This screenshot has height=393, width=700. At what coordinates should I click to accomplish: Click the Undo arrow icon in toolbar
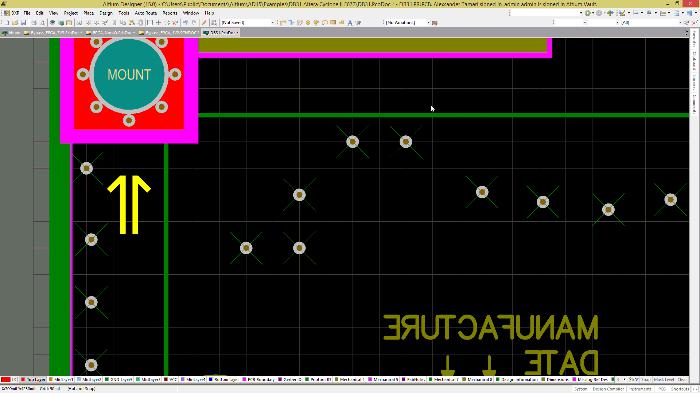(x=185, y=23)
